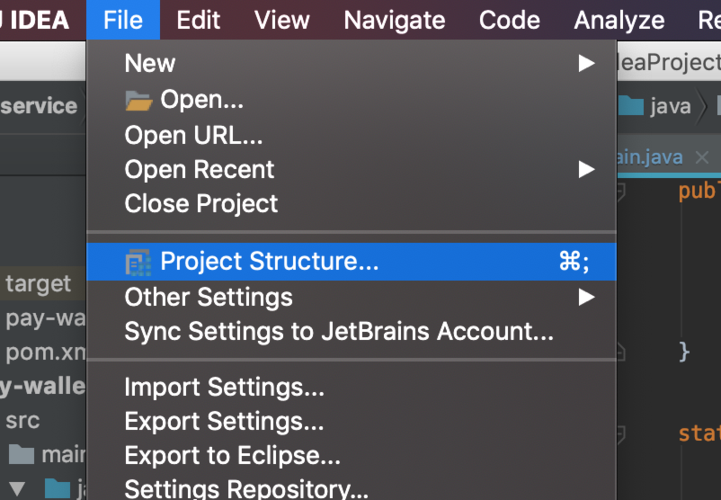Collapse the java folder tree triangle

pyautogui.click(x=17, y=489)
